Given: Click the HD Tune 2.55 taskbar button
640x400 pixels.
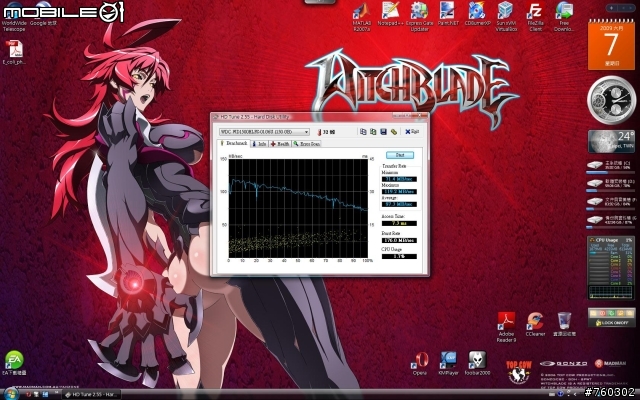Looking at the screenshot, I should tap(92, 394).
